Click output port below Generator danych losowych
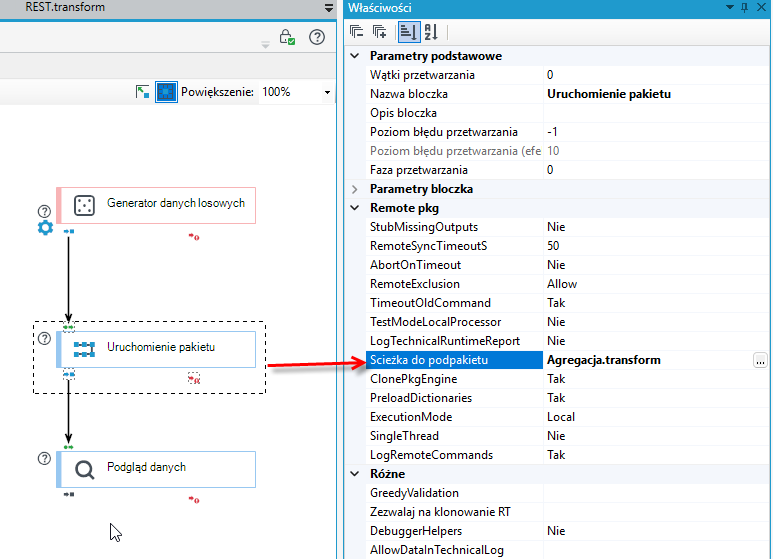 69,231
